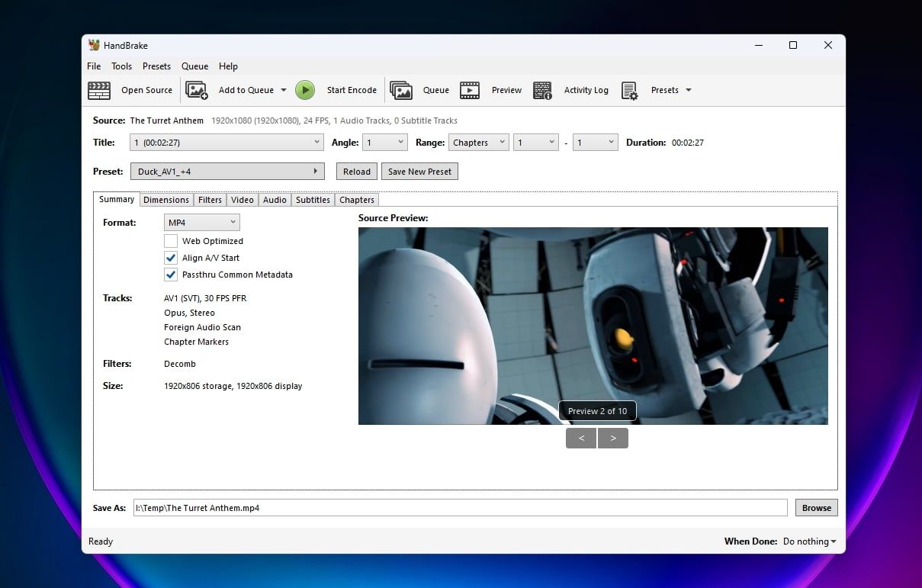Screen dimensions: 922x588
Task: Click the Duration 00:02:27 value
Action: [687, 143]
